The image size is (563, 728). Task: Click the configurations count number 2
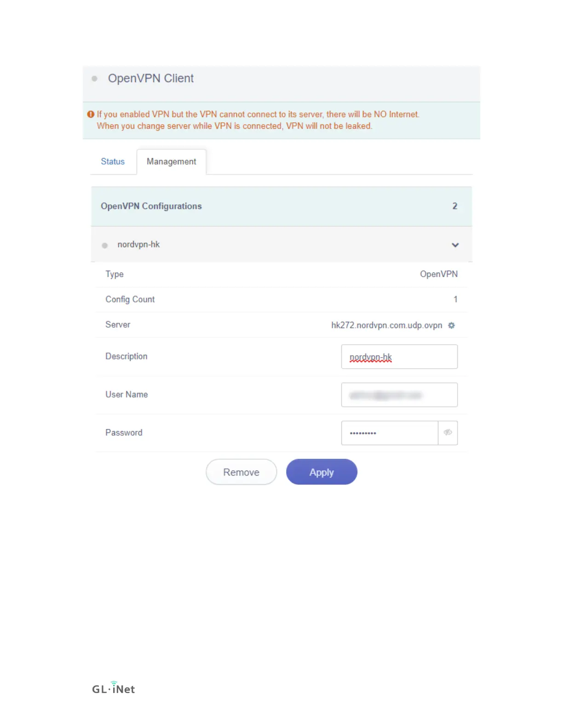tap(454, 206)
